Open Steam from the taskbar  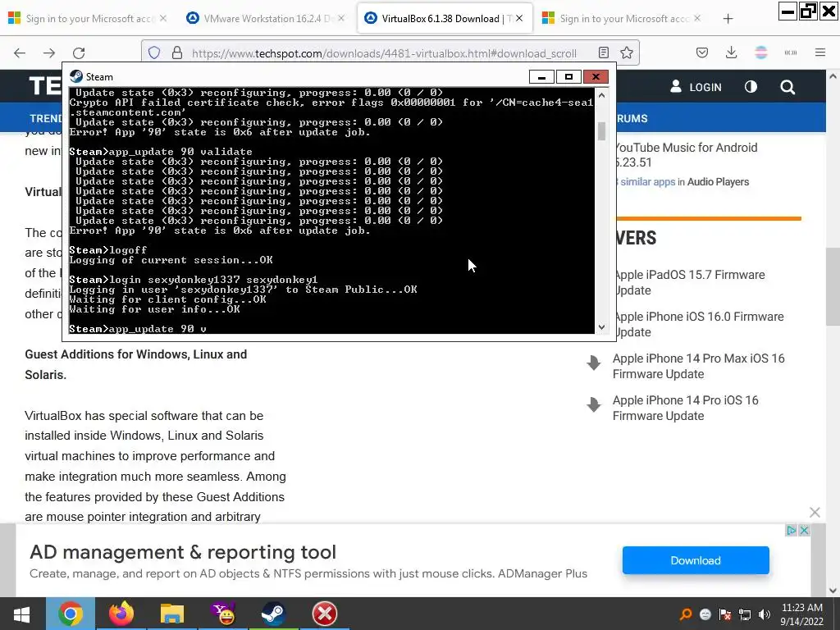point(274,614)
